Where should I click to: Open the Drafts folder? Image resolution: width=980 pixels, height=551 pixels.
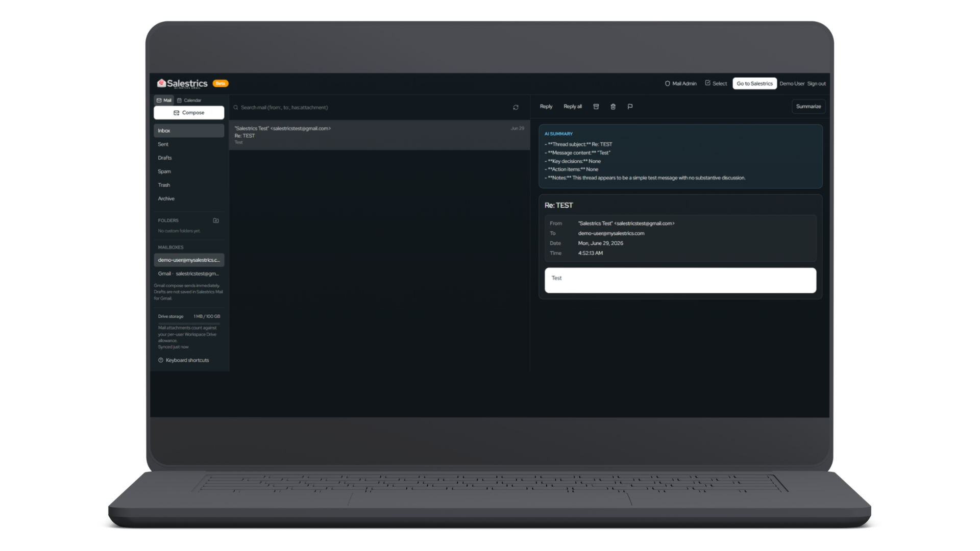[x=189, y=158]
